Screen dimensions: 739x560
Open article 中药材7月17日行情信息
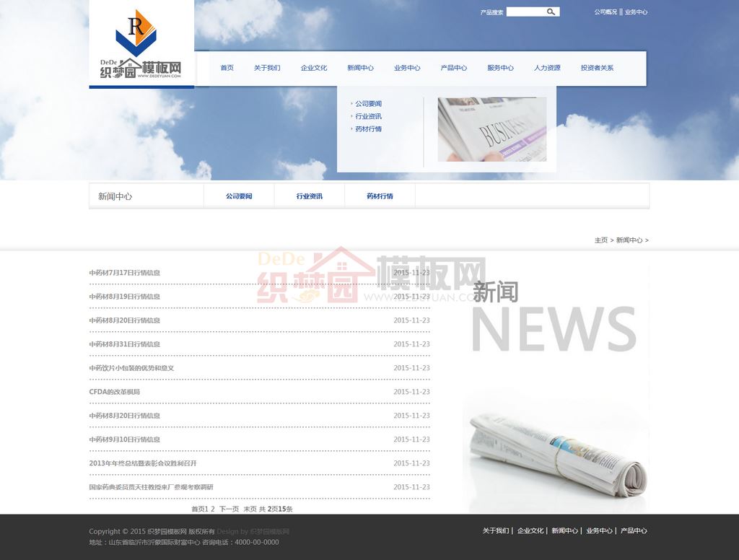coord(125,273)
